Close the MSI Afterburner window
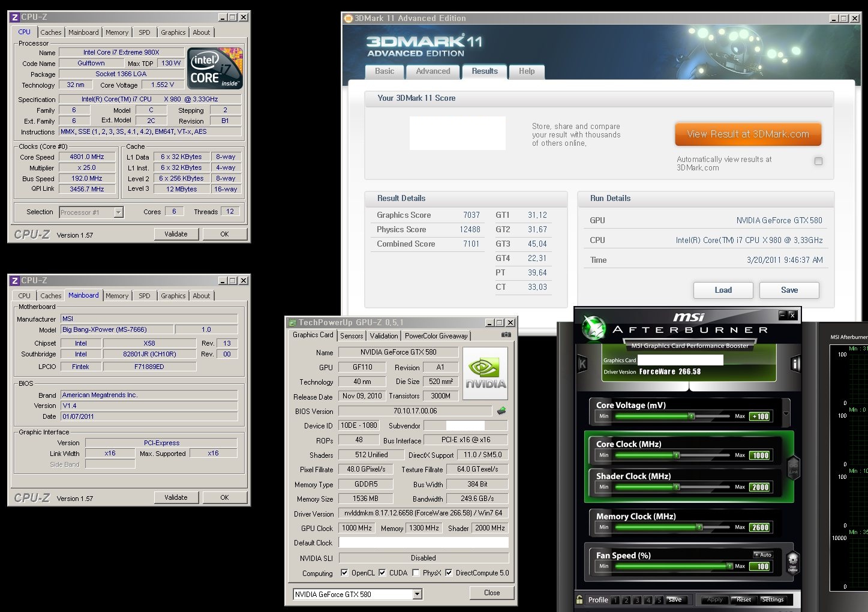Screen dimensions: 868x612 coord(792,314)
